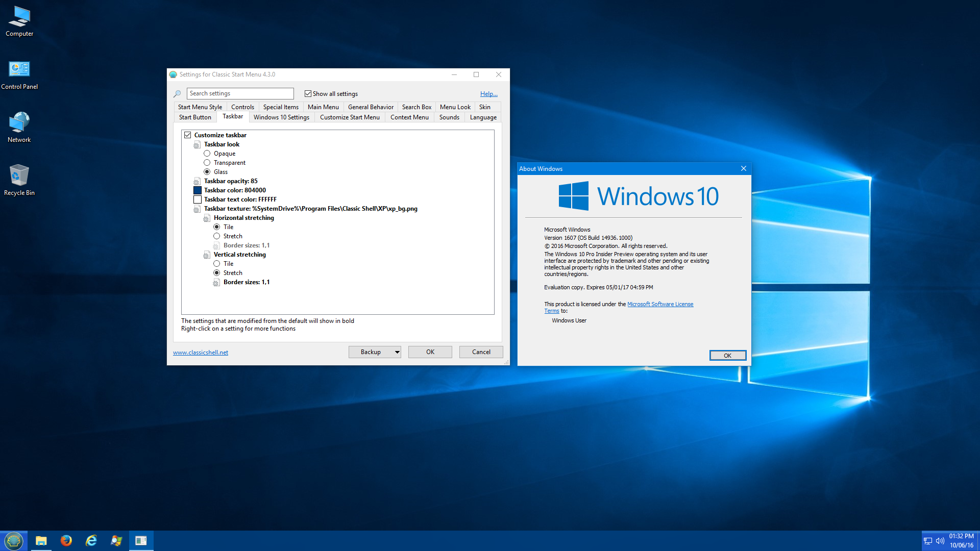The width and height of the screenshot is (980, 551).
Task: Click in the Search settings input field
Action: click(x=240, y=93)
